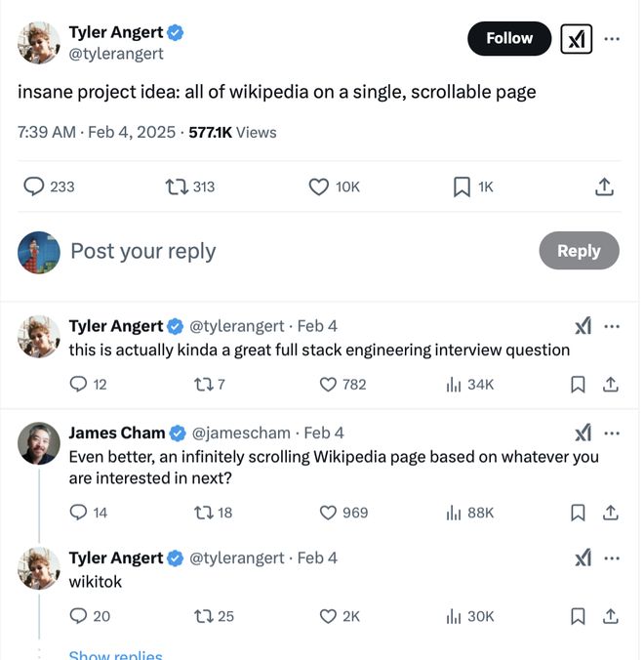Screen dimensions: 644x660
Task: Open more options on 'wikitok' reply
Action: point(612,558)
